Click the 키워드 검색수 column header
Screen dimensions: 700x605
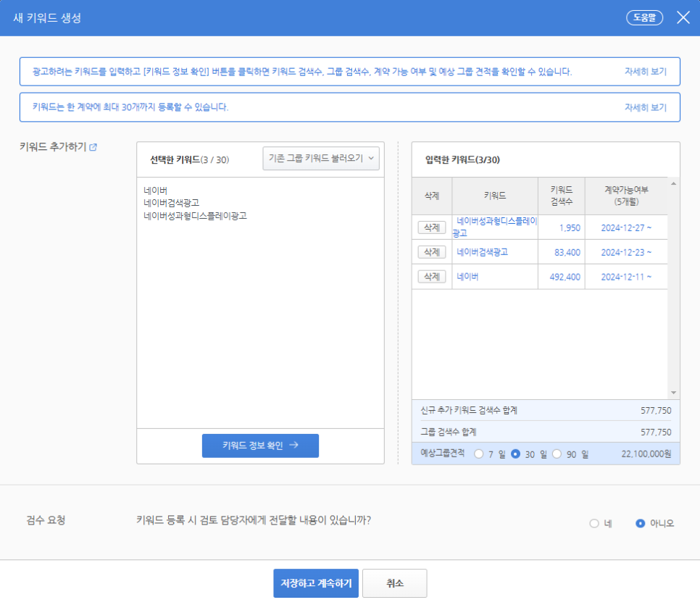point(561,196)
